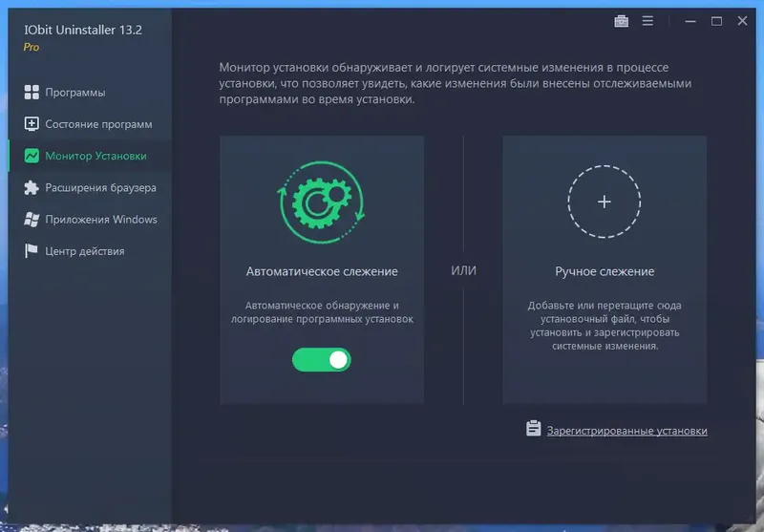Click the Состояние программ monitor icon
The width and height of the screenshot is (764, 532).
tap(32, 124)
